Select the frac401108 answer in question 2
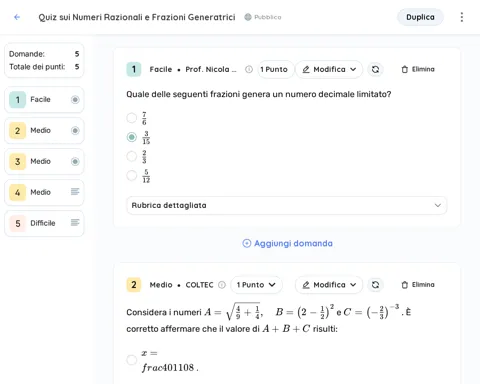The image size is (480, 384). (132, 360)
